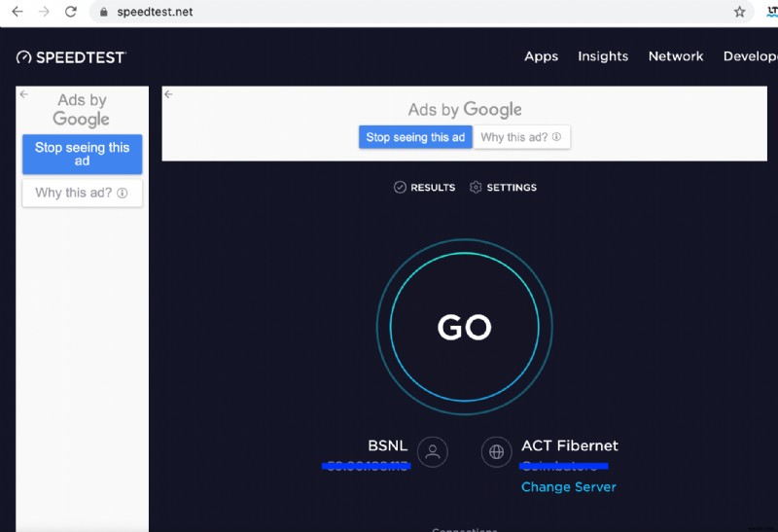Viewport: 778px width, 532px height.
Task: Open the Apps menu
Action: pos(541,56)
